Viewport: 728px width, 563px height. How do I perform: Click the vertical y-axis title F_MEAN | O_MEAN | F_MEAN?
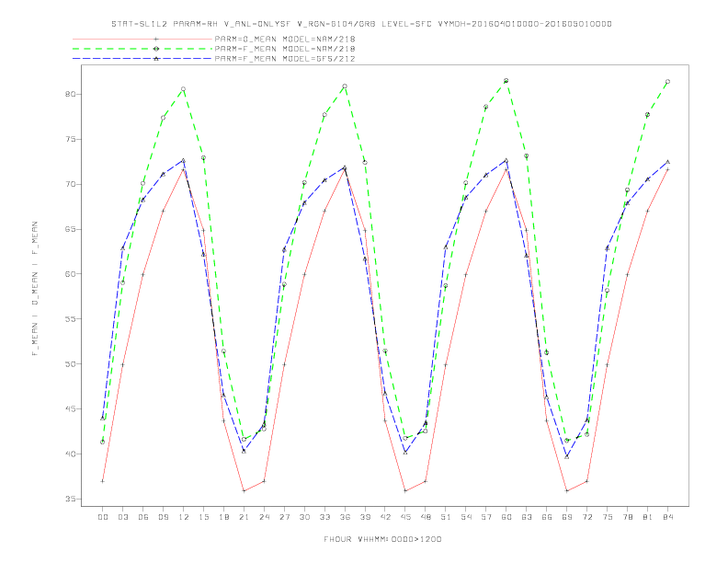[35, 289]
